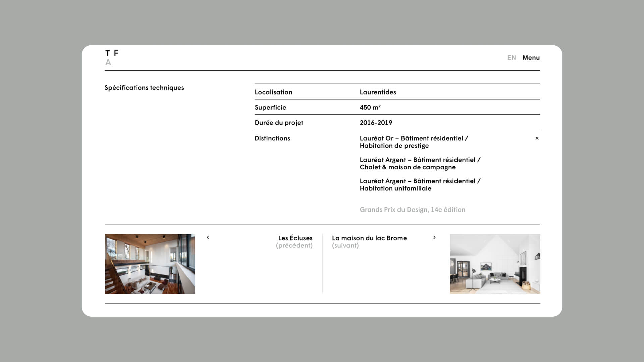
Task: Open the Menu
Action: coord(531,58)
